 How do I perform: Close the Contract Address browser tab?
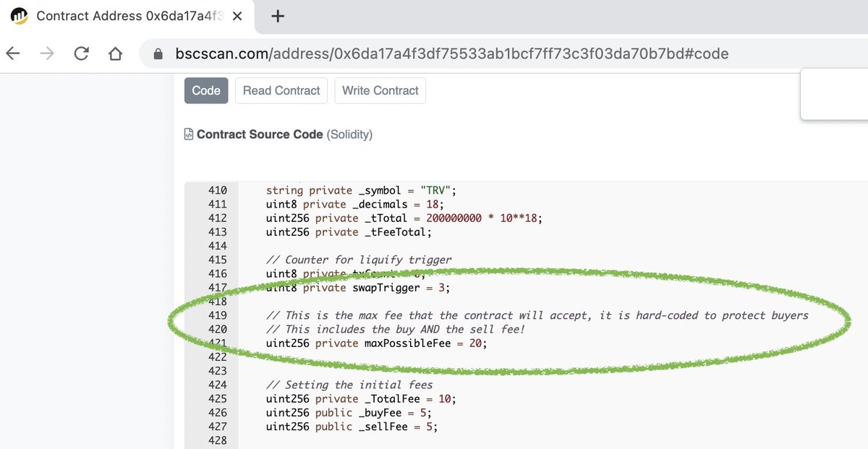coord(238,16)
